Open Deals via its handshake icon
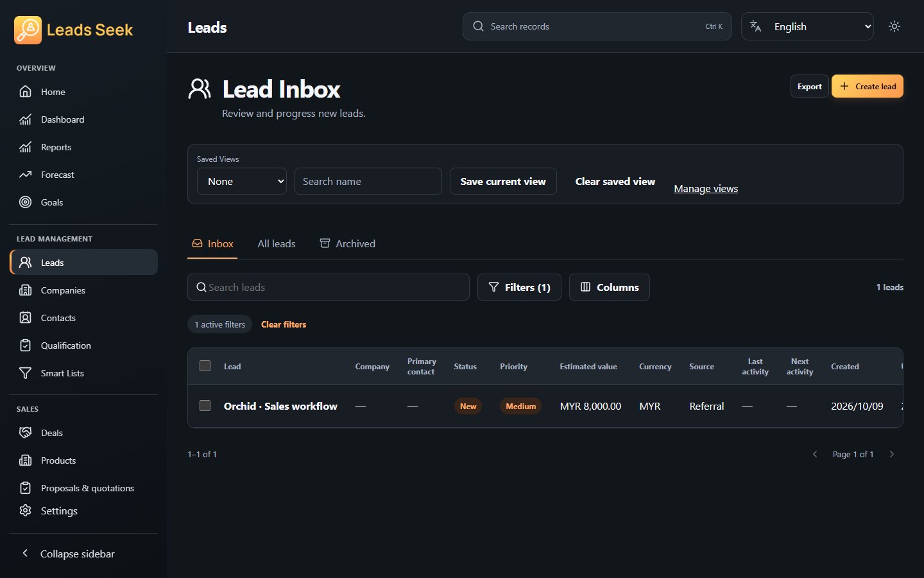 (25, 433)
